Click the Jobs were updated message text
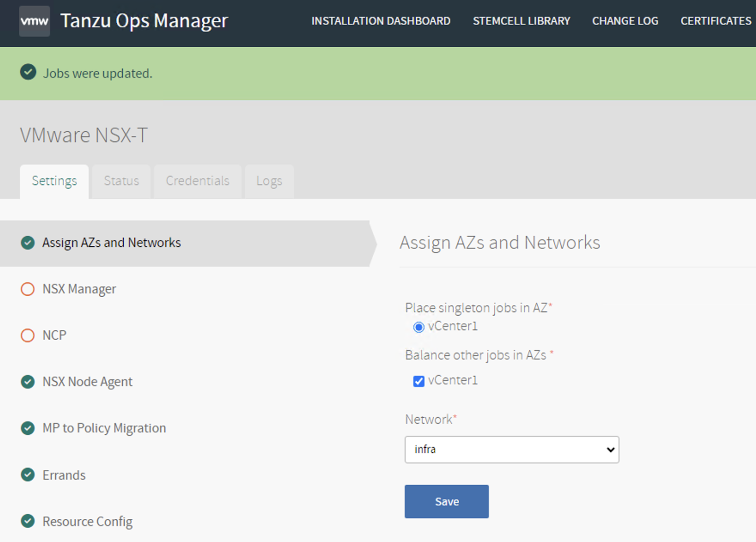The width and height of the screenshot is (756, 542). [98, 74]
